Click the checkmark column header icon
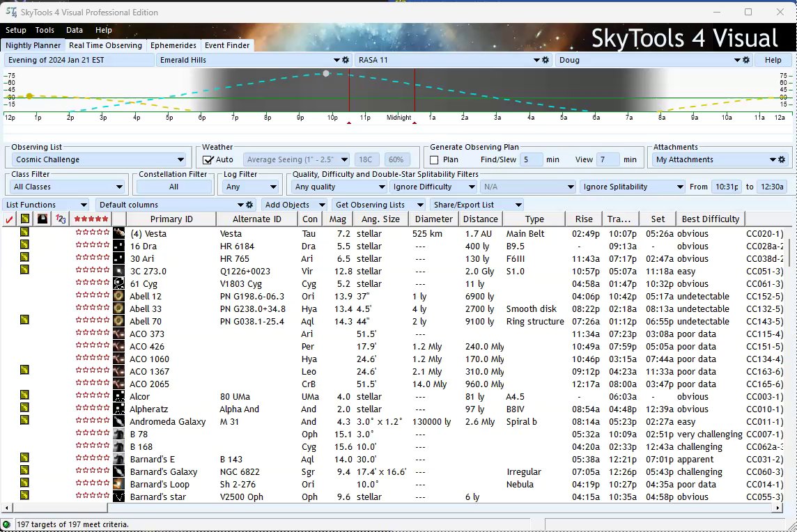Image resolution: width=797 pixels, height=532 pixels. pos(9,219)
